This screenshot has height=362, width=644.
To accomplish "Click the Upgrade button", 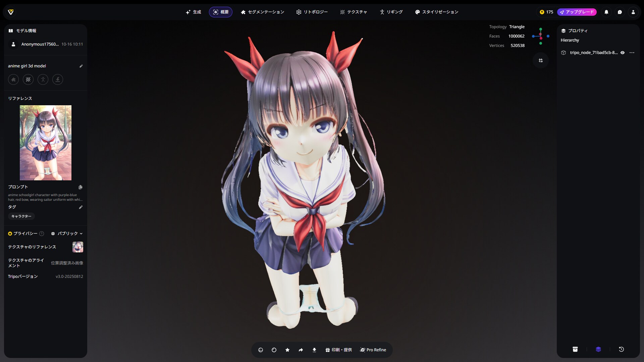I will tap(577, 12).
